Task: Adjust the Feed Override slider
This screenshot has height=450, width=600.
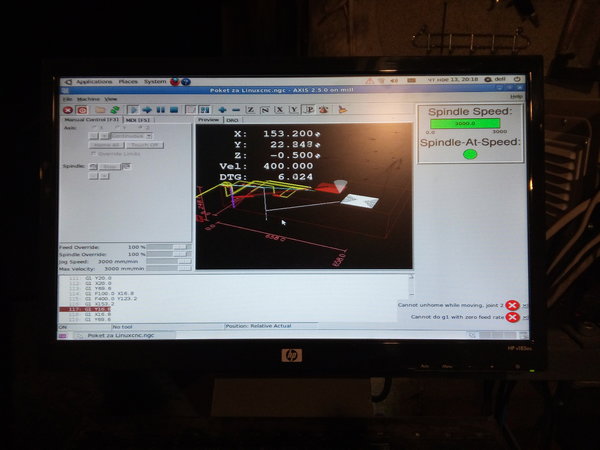Action: [x=169, y=247]
